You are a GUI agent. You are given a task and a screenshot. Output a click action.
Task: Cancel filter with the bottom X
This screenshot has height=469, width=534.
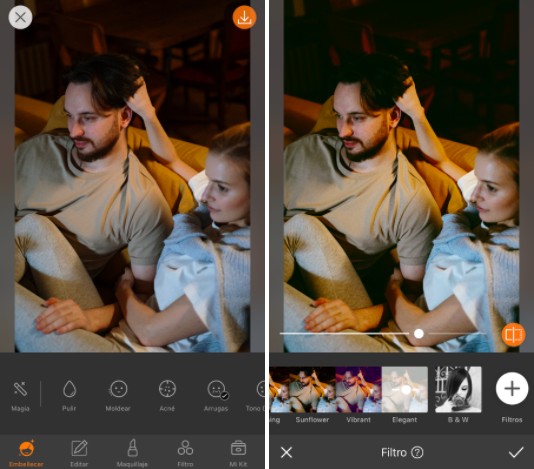tap(286, 452)
